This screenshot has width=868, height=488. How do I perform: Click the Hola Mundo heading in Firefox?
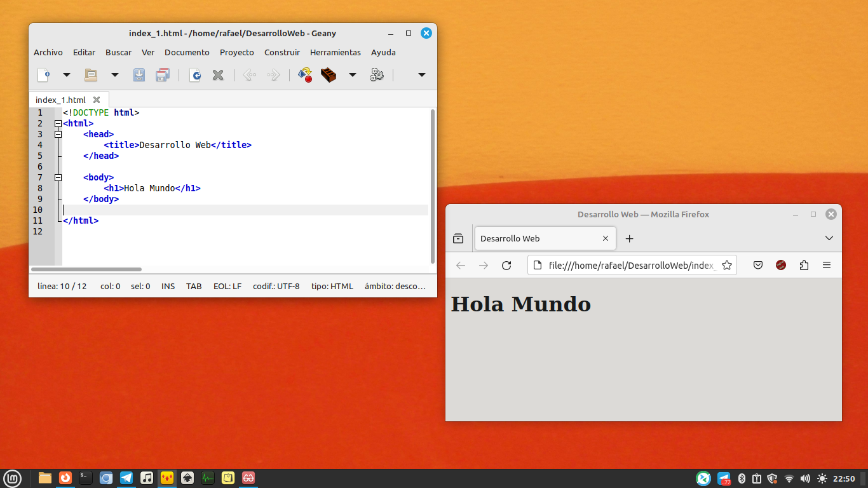click(521, 304)
